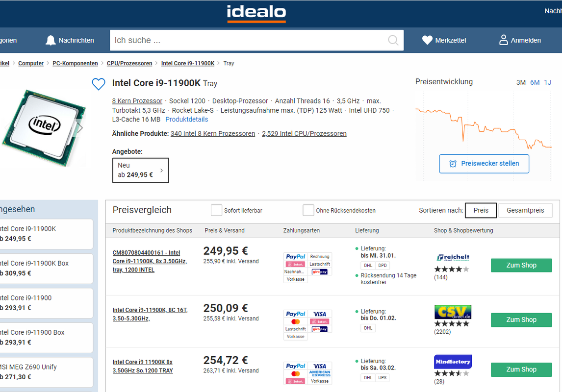Click VISA icon in CSV direct offer
The image size is (562, 392).
[320, 314]
